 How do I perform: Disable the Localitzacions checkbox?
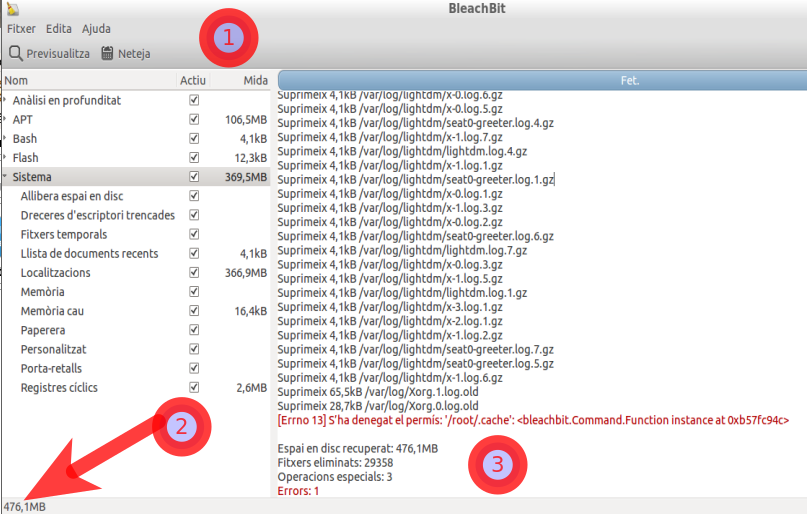[194, 272]
